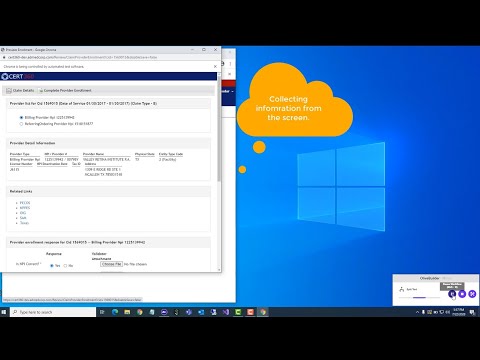Open the active Chrome taskbar icon

pos(263,312)
